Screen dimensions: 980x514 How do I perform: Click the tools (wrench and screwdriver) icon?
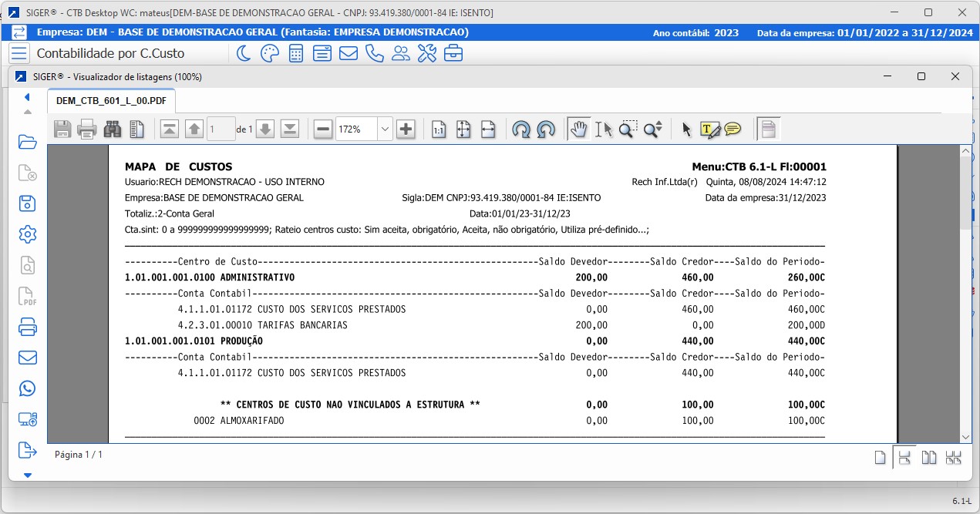point(427,53)
